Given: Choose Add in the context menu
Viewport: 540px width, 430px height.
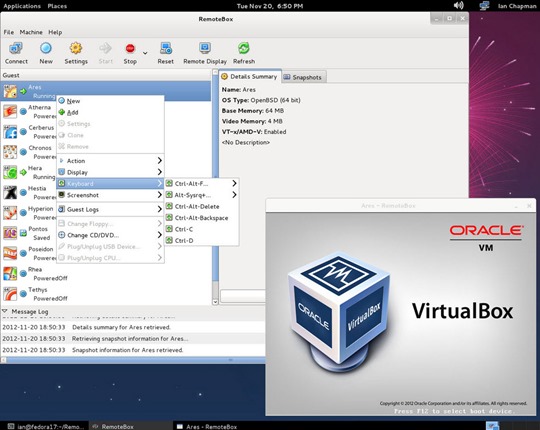Looking at the screenshot, I should click(110, 112).
